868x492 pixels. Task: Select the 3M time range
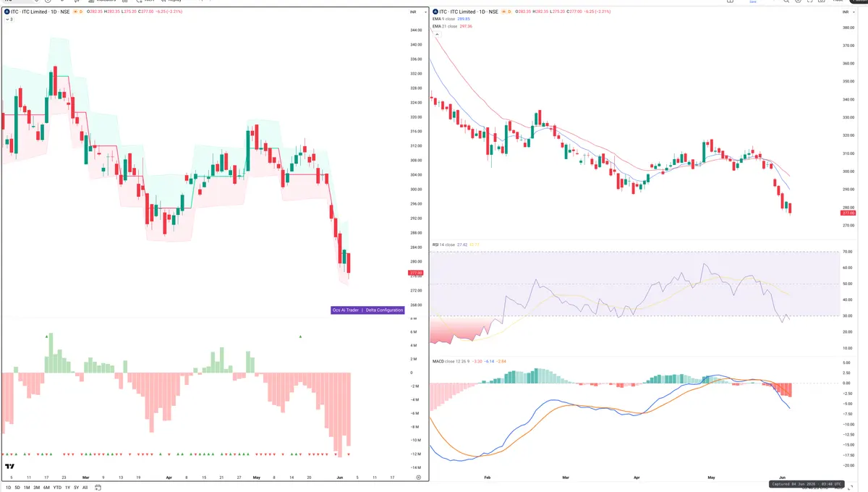pos(36,488)
